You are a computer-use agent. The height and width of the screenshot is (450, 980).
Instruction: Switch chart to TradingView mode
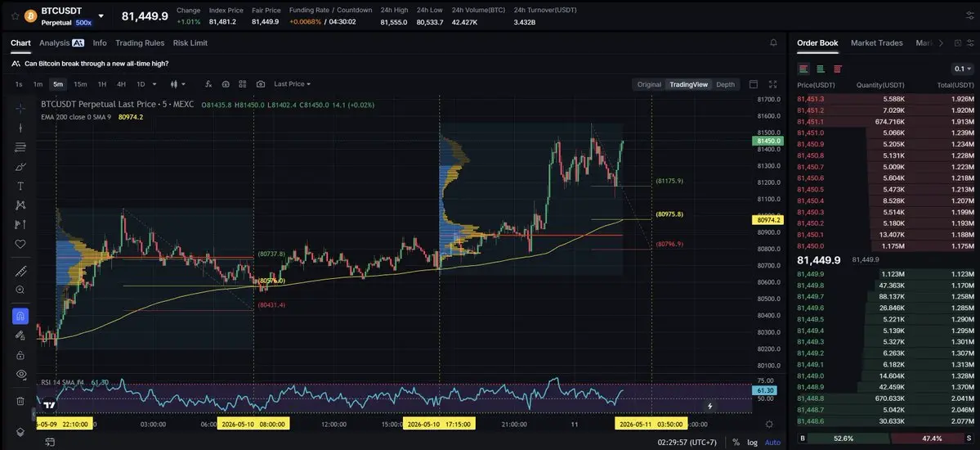689,84
